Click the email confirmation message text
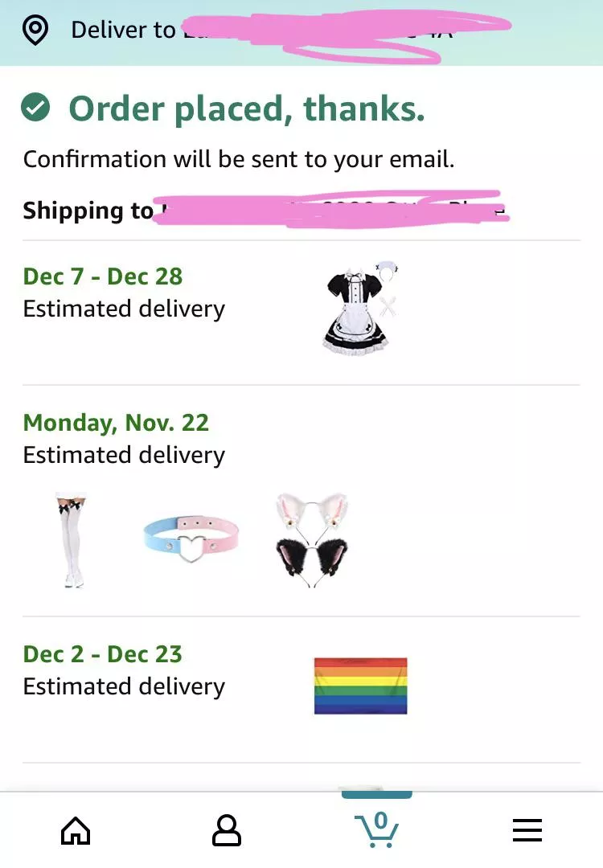This screenshot has width=603, height=868. (x=239, y=159)
